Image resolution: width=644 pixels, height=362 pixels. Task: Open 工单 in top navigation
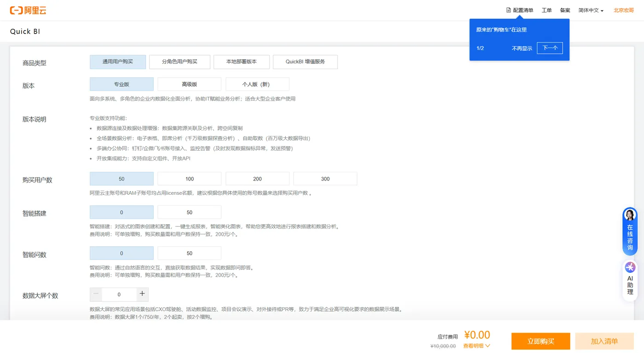tap(546, 10)
